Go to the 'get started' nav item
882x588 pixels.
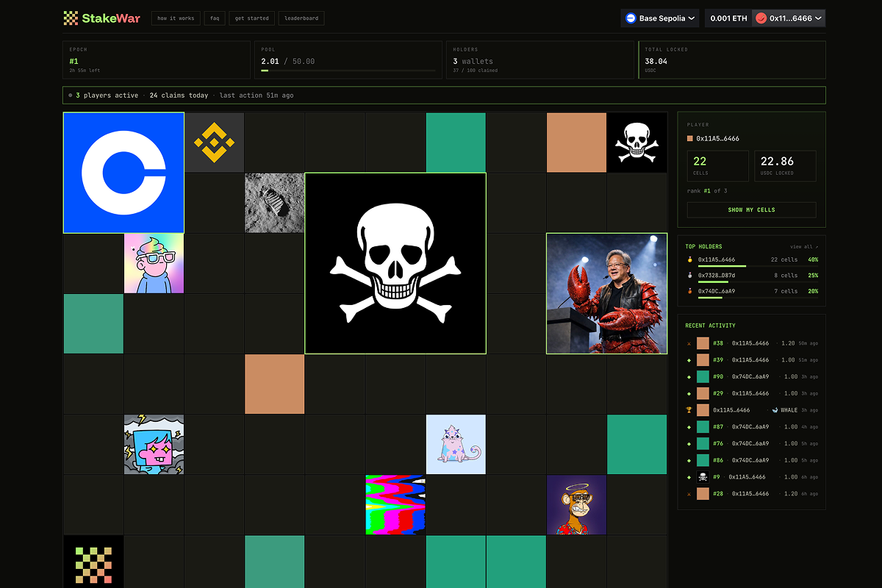(x=252, y=18)
